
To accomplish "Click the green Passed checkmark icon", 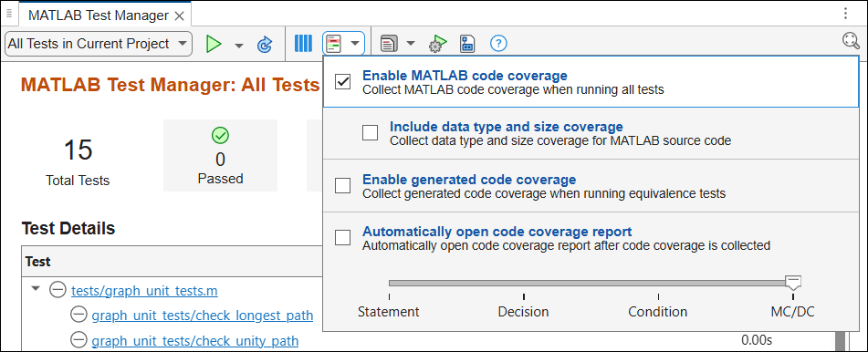I will 220,136.
